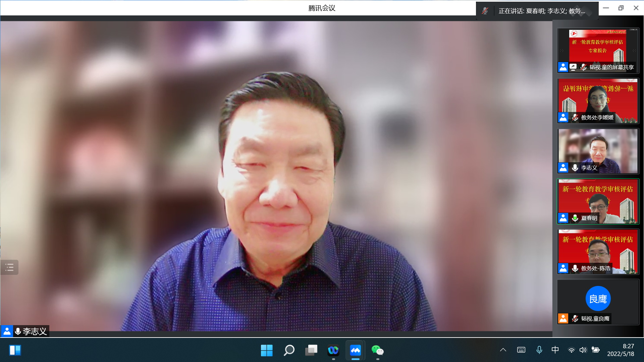Open taskbar Search

coord(289,350)
